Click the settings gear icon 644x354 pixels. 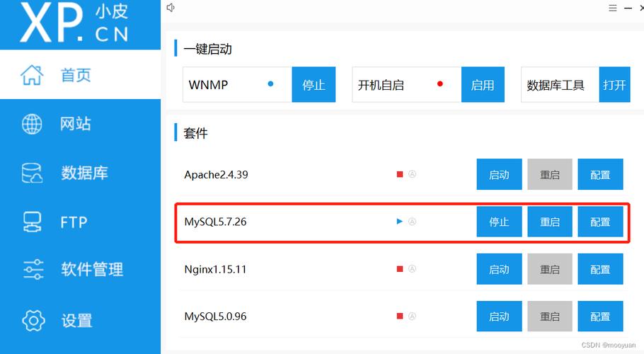coord(33,320)
